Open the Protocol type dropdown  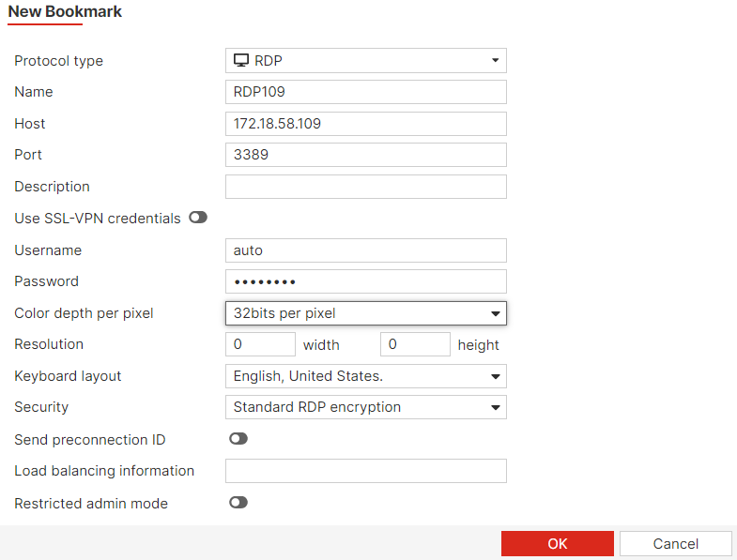[x=366, y=61]
